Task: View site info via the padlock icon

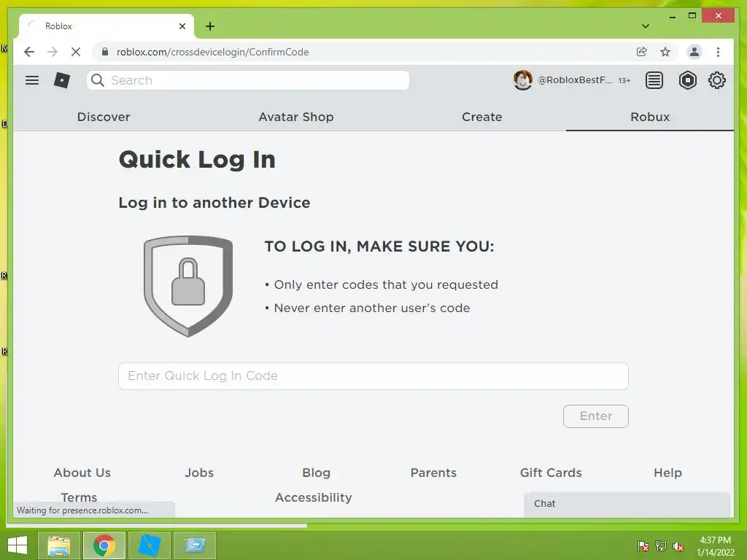Action: pos(105,52)
